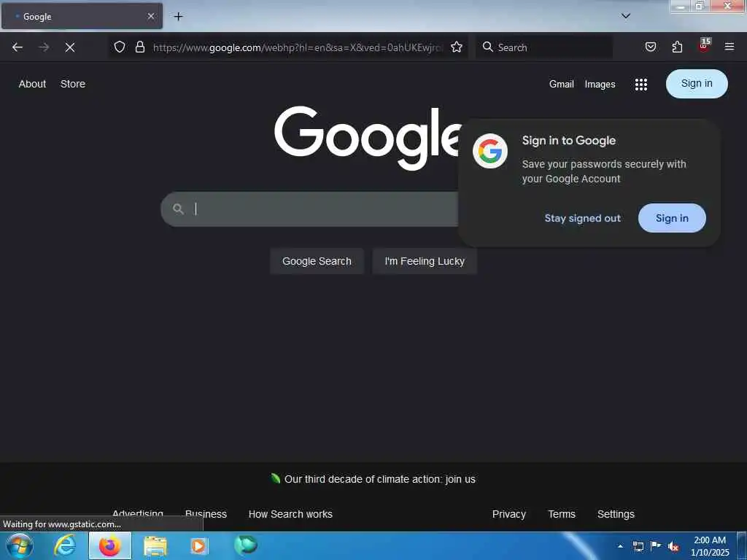Open Windows Explorer folder from taskbar
Viewport: 747px width, 560px height.
155,545
